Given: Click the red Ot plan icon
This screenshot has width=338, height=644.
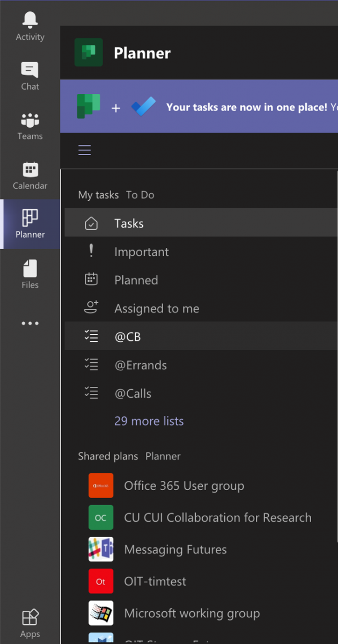Looking at the screenshot, I should (101, 581).
